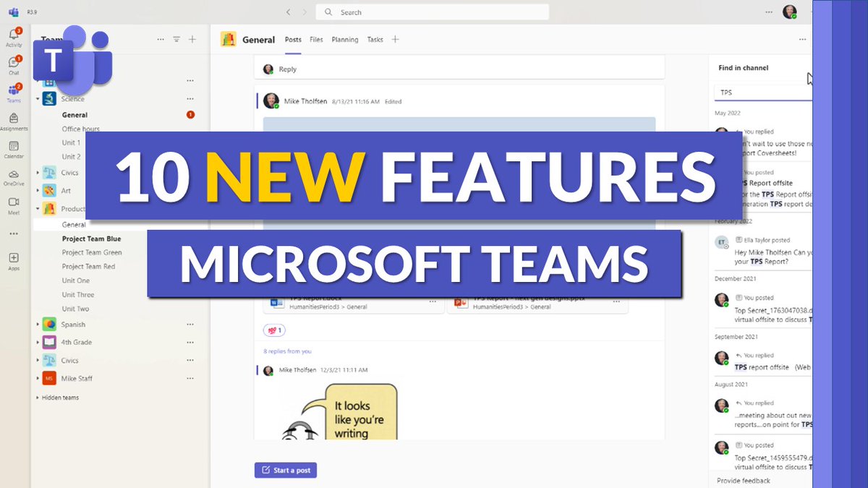
Task: Go forward with the forward arrow
Action: point(304,12)
